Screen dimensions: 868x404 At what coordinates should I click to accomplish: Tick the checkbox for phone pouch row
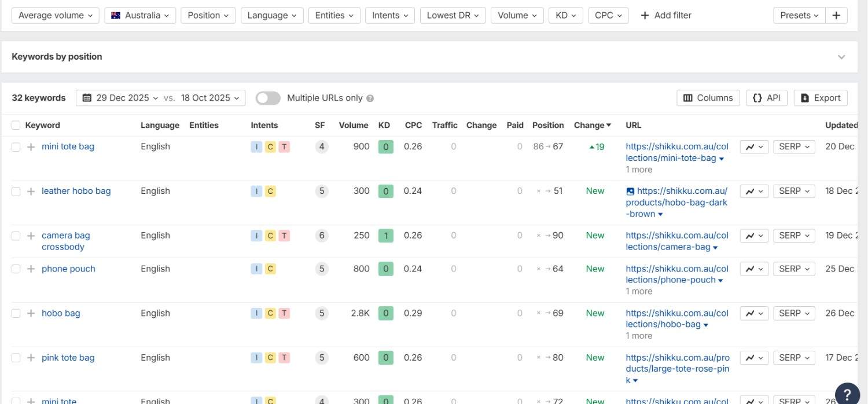pos(16,269)
